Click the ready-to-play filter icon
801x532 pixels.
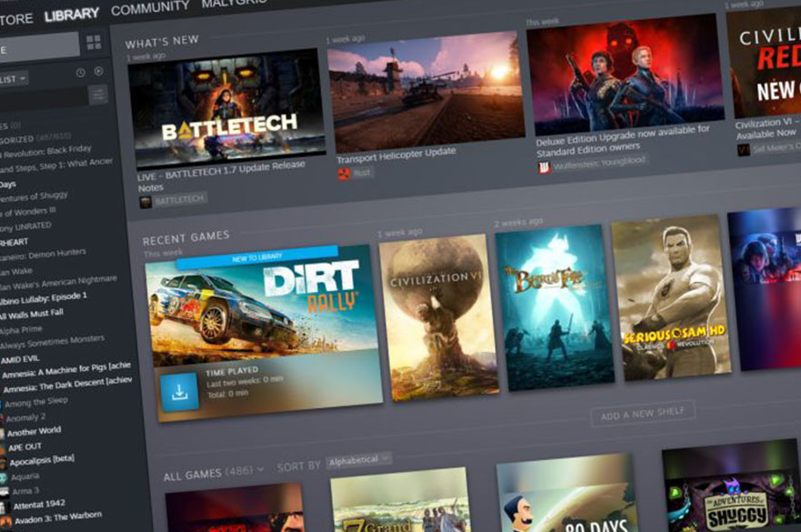tap(98, 72)
